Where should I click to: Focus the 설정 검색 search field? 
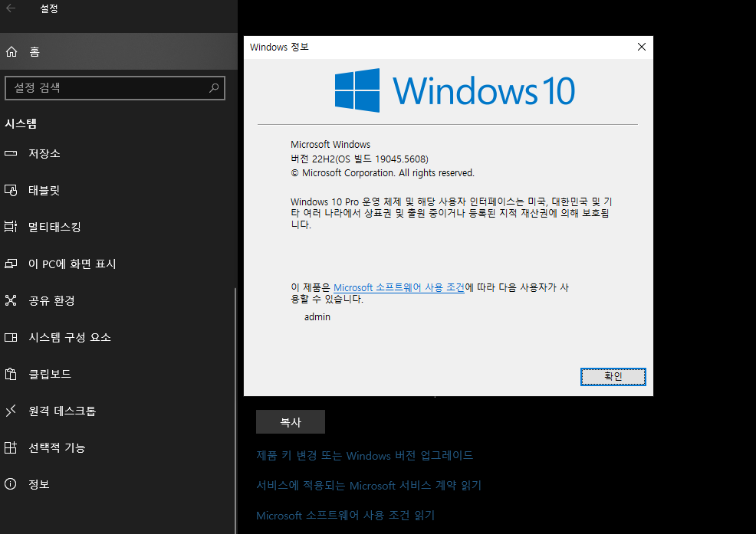[x=115, y=87]
